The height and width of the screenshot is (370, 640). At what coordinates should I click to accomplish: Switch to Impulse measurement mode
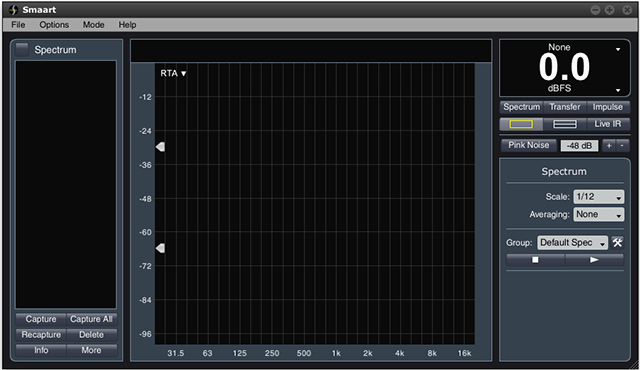(608, 107)
